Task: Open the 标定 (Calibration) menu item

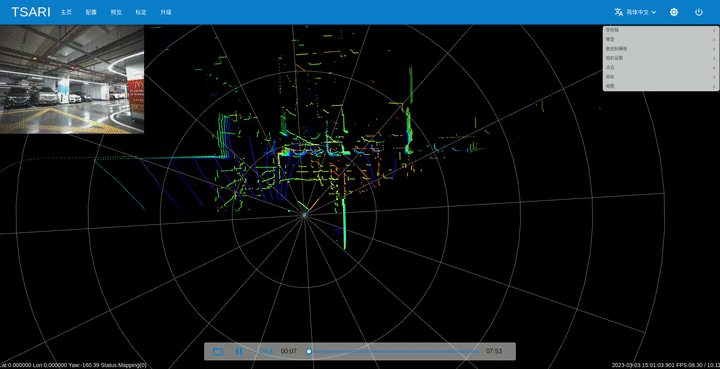Action: 141,12
